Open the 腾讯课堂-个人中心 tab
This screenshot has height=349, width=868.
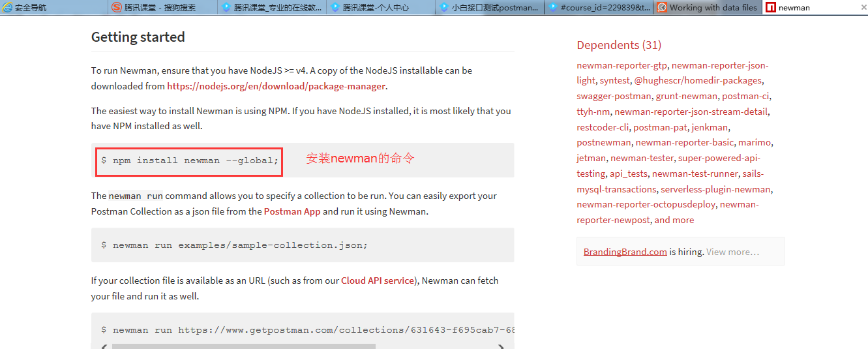tap(380, 7)
